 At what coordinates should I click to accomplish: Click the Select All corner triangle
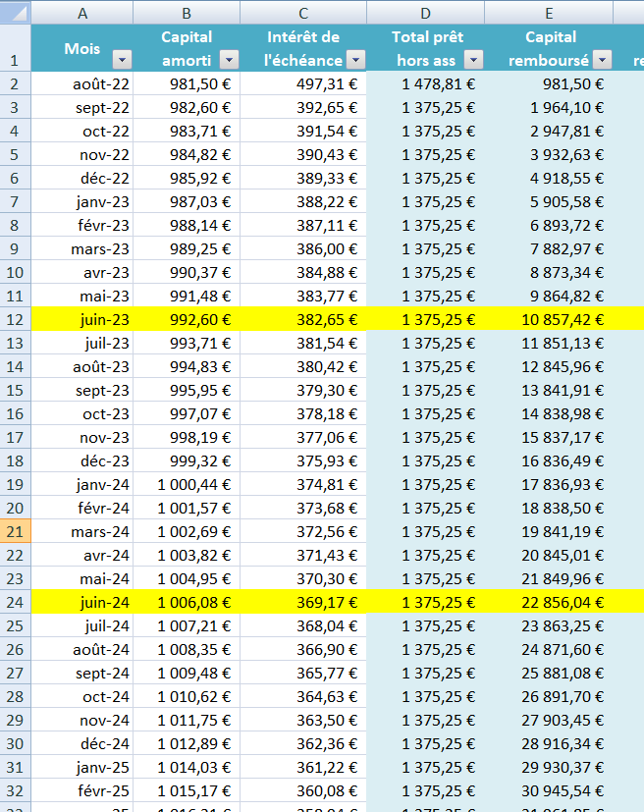(x=16, y=13)
